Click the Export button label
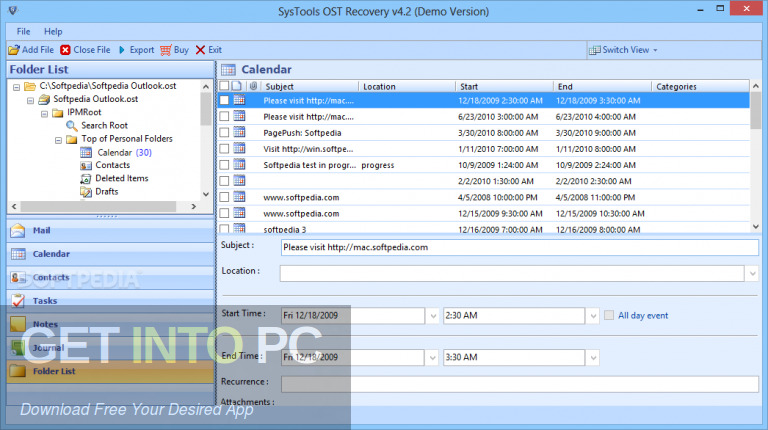The image size is (768, 430). point(142,50)
